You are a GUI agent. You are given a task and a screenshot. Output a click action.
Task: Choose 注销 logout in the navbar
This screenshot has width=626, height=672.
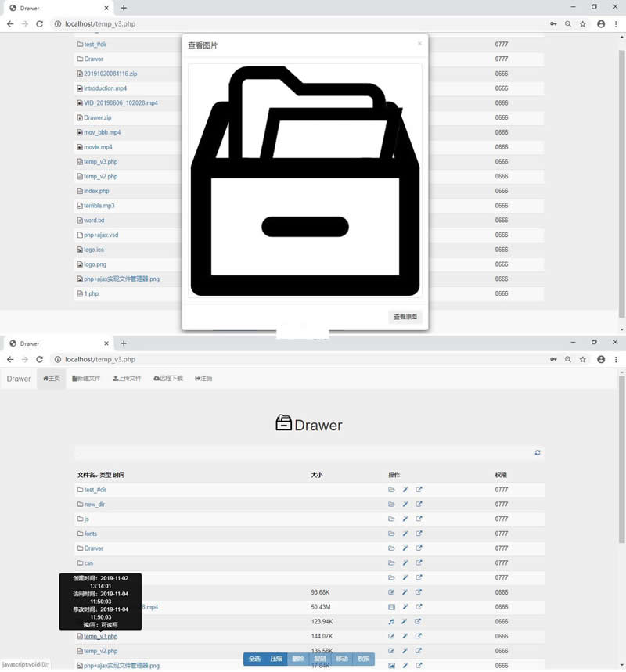tap(203, 379)
